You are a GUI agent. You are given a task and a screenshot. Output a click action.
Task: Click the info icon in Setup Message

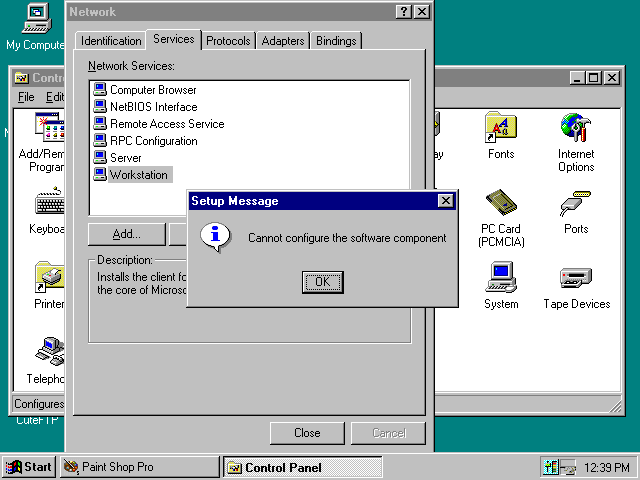[216, 238]
